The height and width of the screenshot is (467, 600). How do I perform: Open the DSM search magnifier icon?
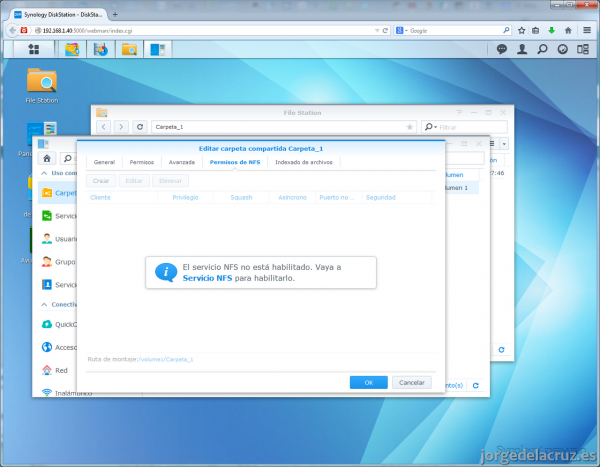pos(542,49)
